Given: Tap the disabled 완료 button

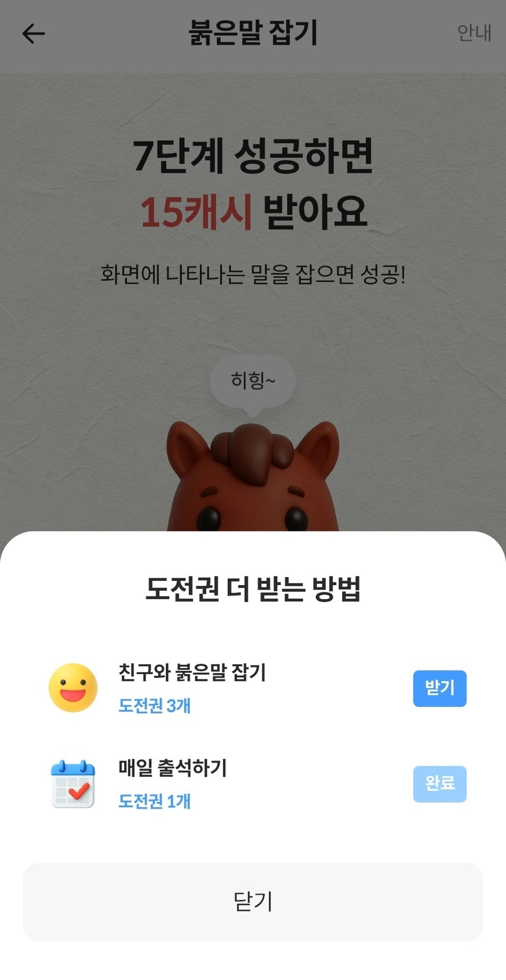Looking at the screenshot, I should click(440, 784).
